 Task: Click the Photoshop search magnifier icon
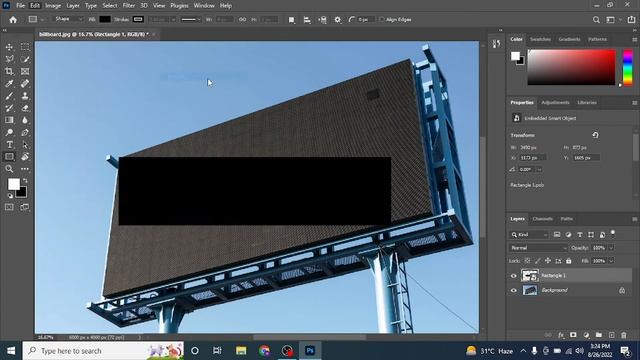click(x=596, y=20)
